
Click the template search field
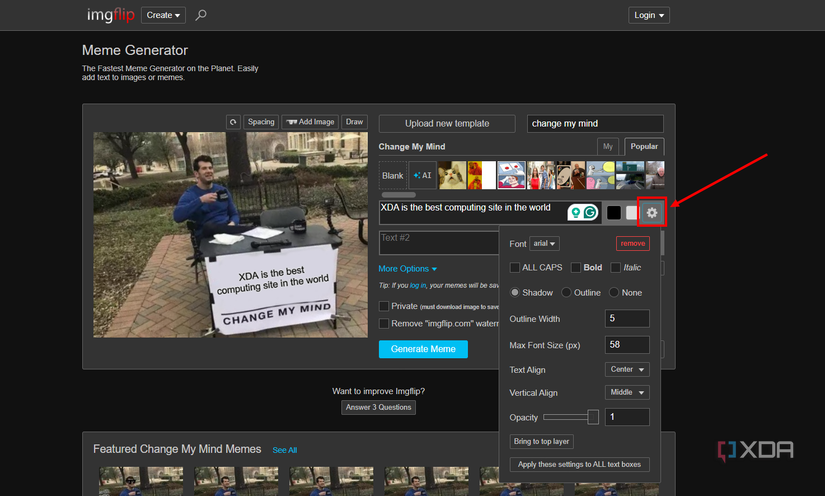(595, 124)
